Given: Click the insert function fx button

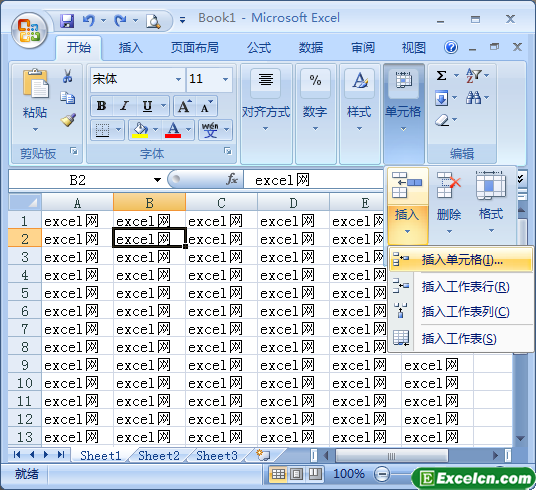Looking at the screenshot, I should click(x=232, y=179).
